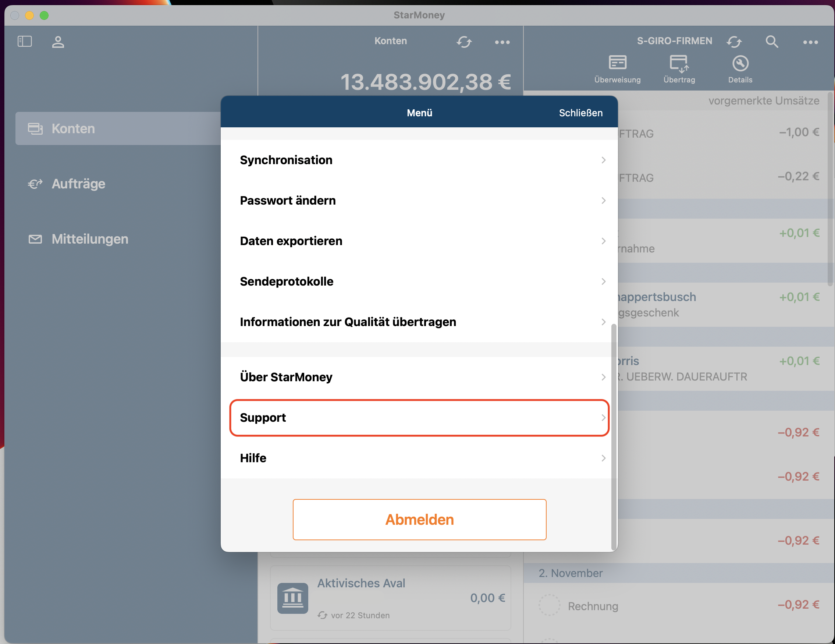
Task: Open S-GIRO-FIRMEN more options menu
Action: 810,42
